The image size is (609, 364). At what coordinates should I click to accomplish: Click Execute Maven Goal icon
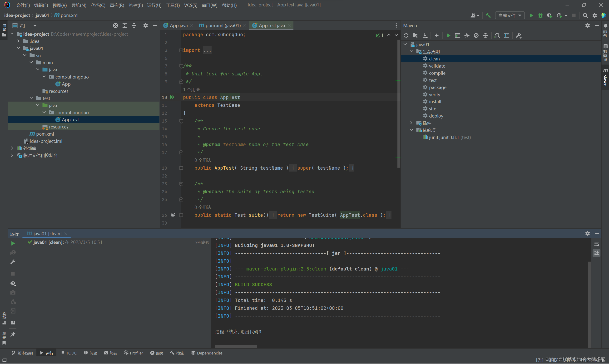[458, 35]
